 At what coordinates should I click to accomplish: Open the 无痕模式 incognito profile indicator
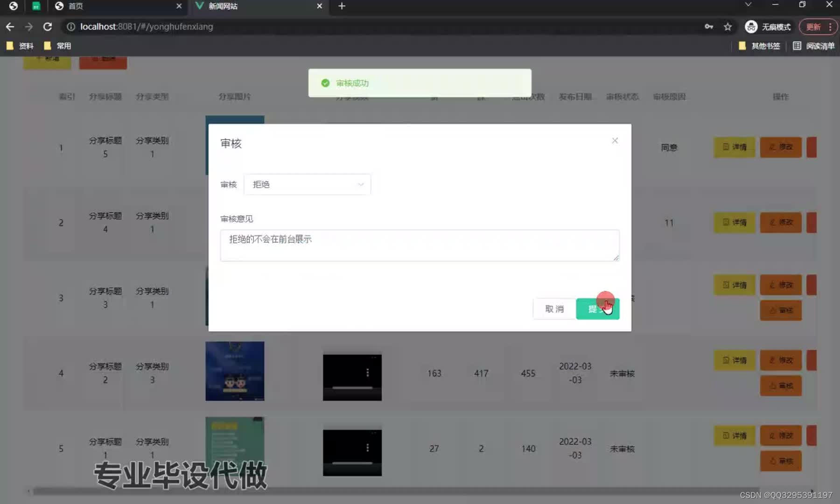pyautogui.click(x=768, y=27)
